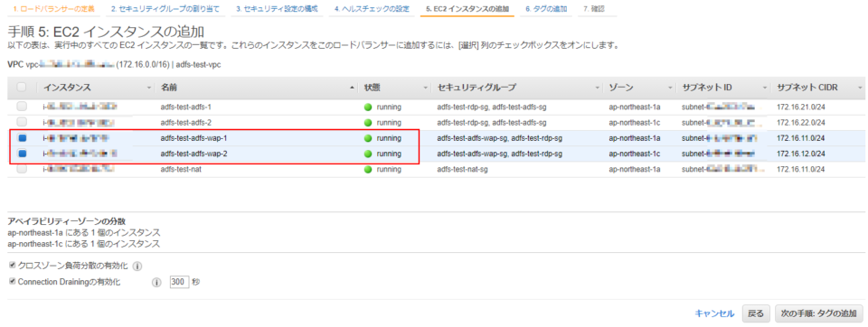This screenshot has height=327, width=868.
Task: Toggle select-all checkbox in table header
Action: (22, 88)
